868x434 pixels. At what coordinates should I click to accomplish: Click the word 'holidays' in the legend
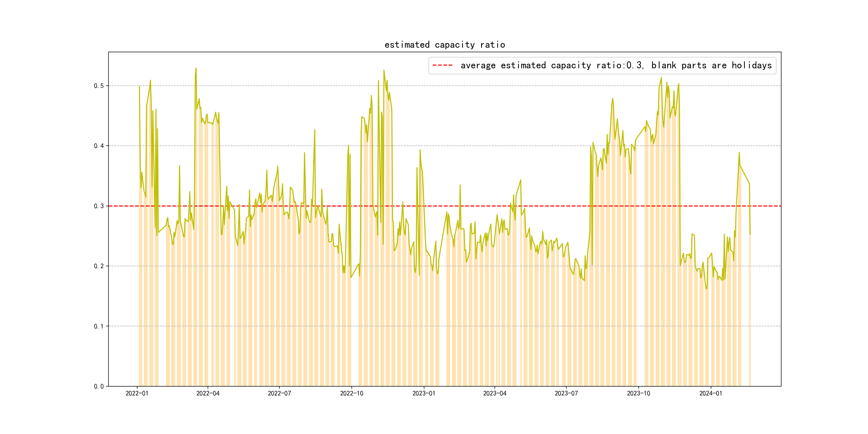point(751,65)
